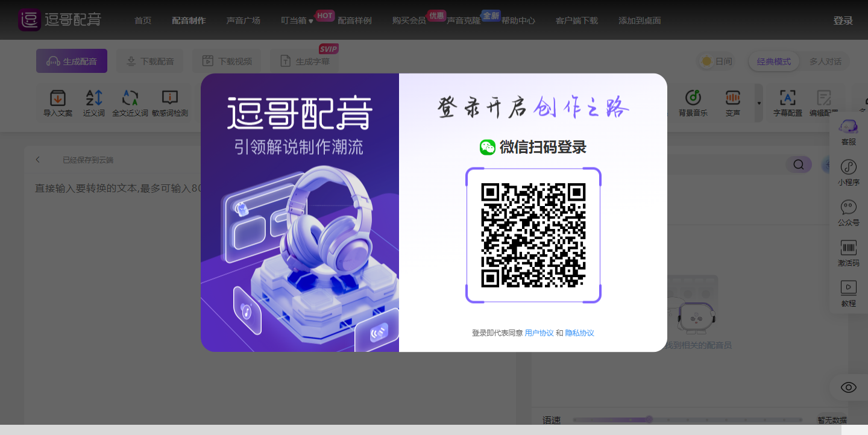Adjust the 语速 speed slider
868x435 pixels.
pyautogui.click(x=687, y=419)
